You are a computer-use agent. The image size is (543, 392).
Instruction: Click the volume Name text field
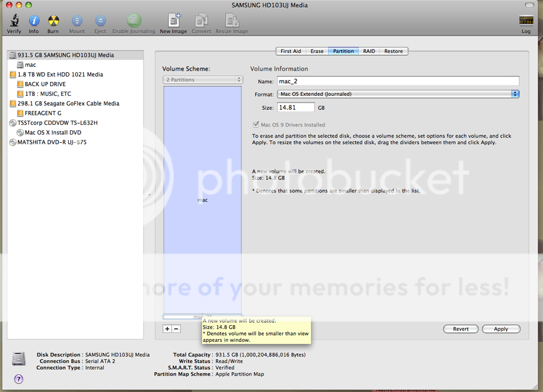click(x=398, y=81)
